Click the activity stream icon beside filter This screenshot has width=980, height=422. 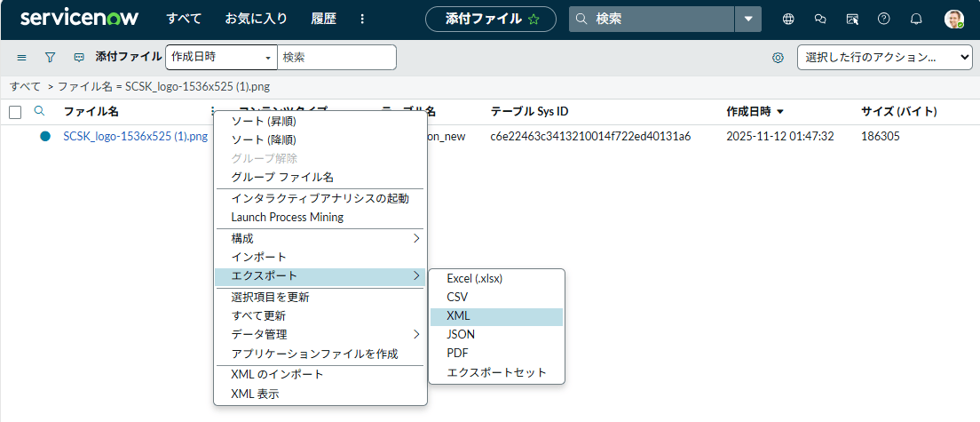(x=79, y=57)
